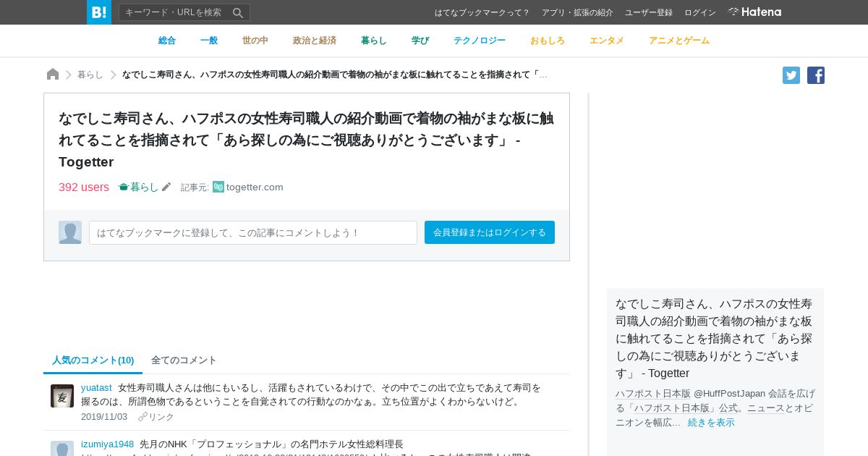Viewport: 868px width, 456px height.
Task: Select エンタメ category menu
Action: [x=607, y=41]
